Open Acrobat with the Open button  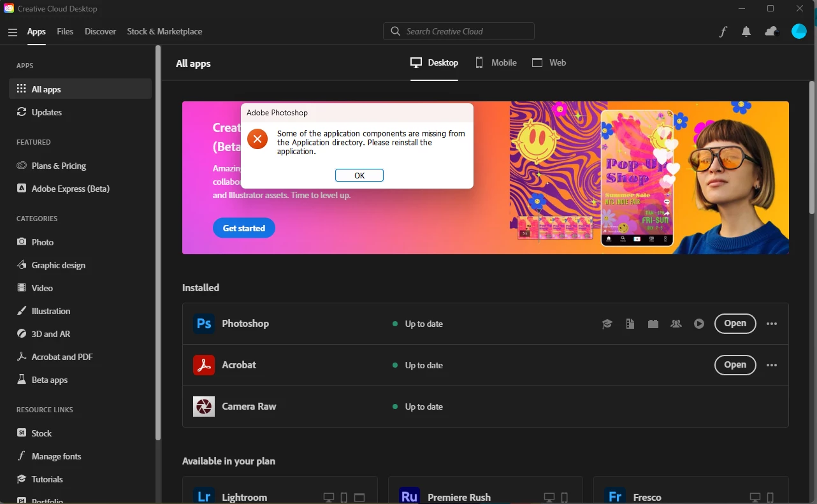pos(735,365)
